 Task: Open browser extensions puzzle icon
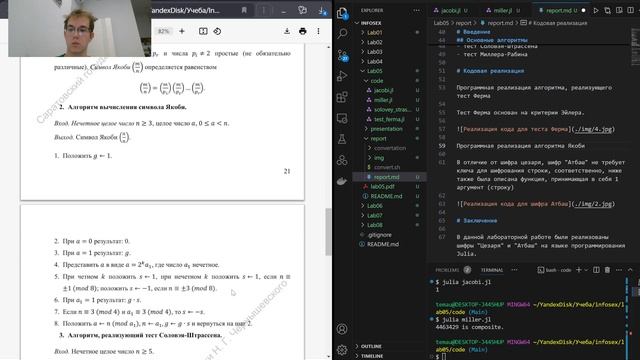point(302,10)
